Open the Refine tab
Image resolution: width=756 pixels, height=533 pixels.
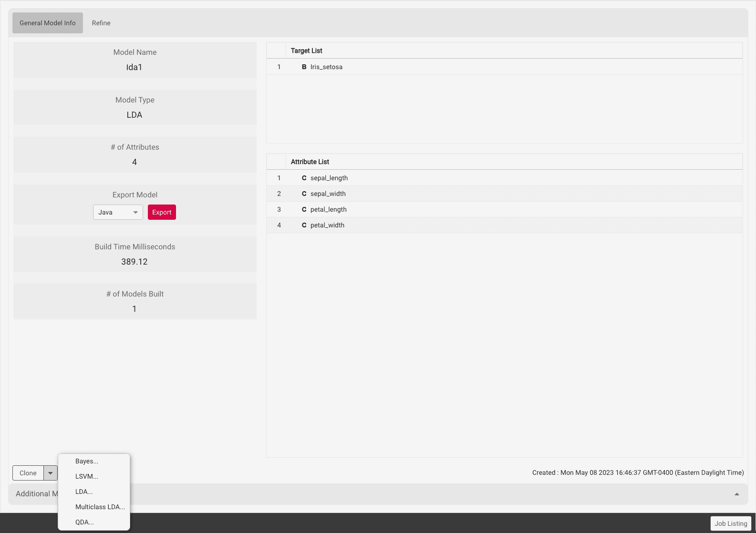pyautogui.click(x=101, y=23)
